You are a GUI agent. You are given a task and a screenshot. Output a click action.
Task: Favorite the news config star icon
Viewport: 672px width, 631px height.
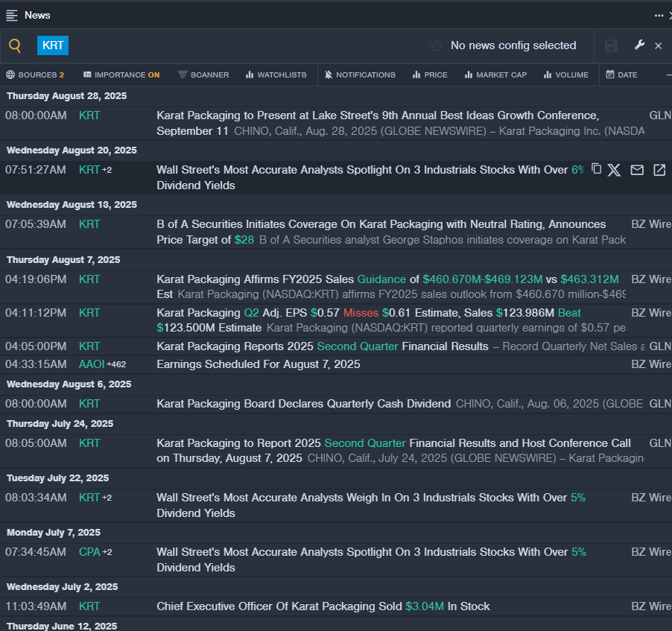(x=437, y=46)
